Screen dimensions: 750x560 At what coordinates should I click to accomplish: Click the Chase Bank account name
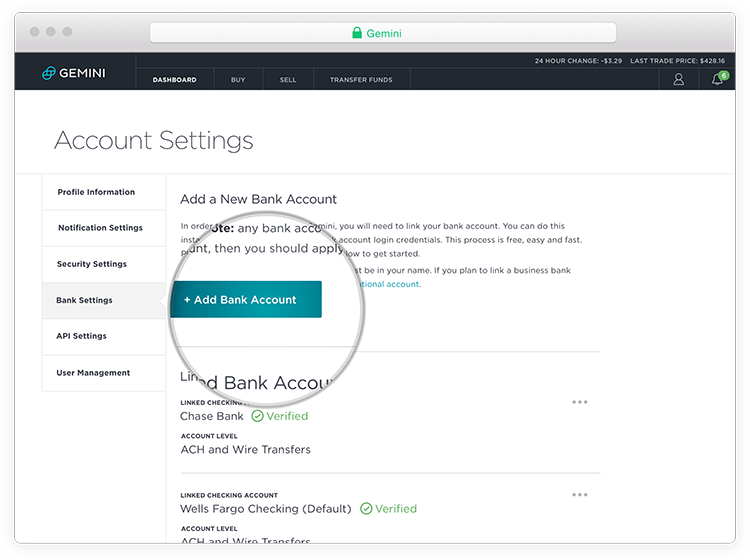point(212,416)
